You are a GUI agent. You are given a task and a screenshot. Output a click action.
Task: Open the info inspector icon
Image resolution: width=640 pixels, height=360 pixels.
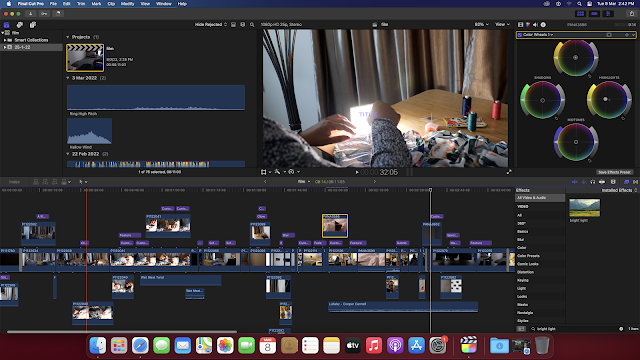pyautogui.click(x=543, y=25)
